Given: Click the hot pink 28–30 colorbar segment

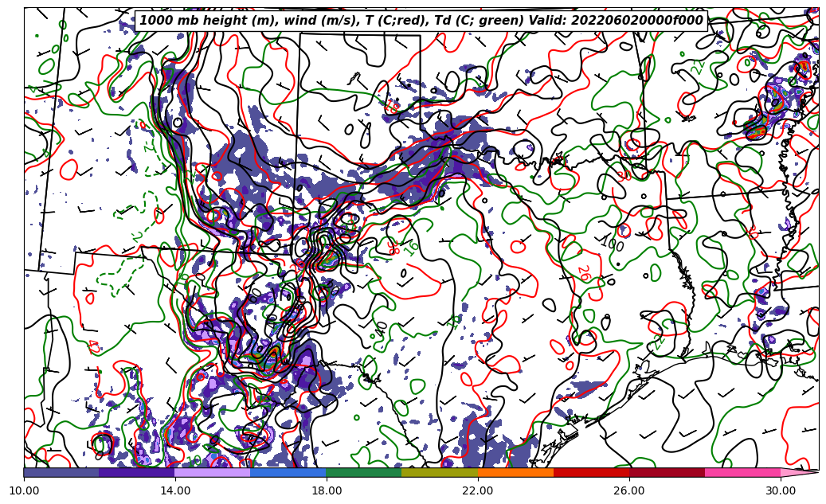Looking at the screenshot, I should (x=742, y=472).
